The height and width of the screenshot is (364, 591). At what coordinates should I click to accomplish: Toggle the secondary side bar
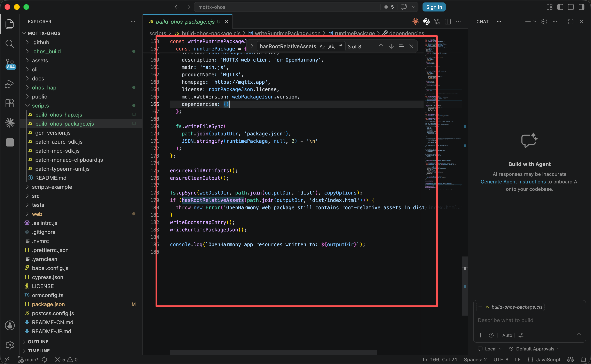[x=582, y=7]
